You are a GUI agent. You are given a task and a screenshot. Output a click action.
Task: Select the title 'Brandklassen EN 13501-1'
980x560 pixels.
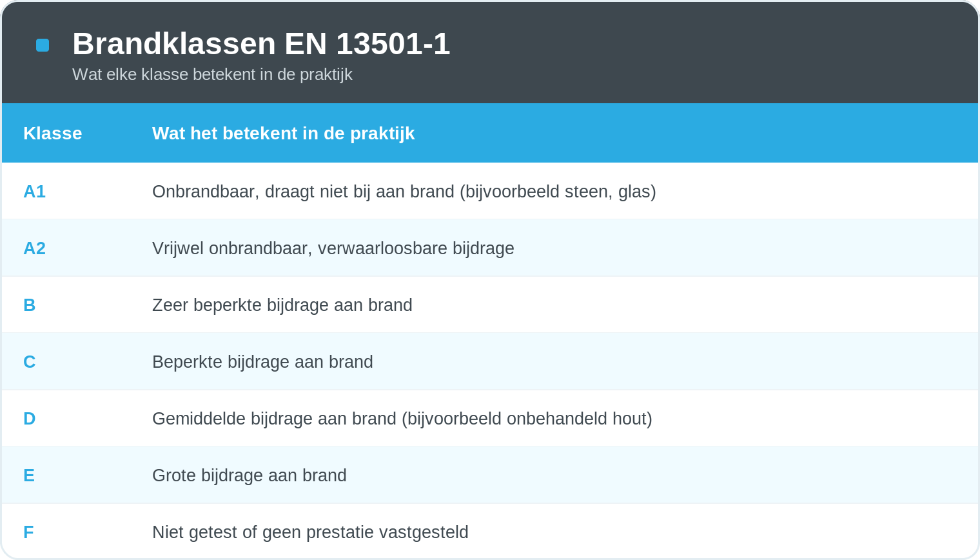[261, 44]
